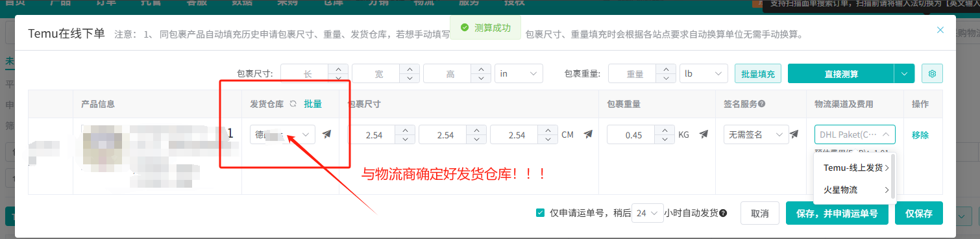This screenshot has height=239, width=980.
Task: Click the paper plane icon after CM
Action: [x=588, y=134]
